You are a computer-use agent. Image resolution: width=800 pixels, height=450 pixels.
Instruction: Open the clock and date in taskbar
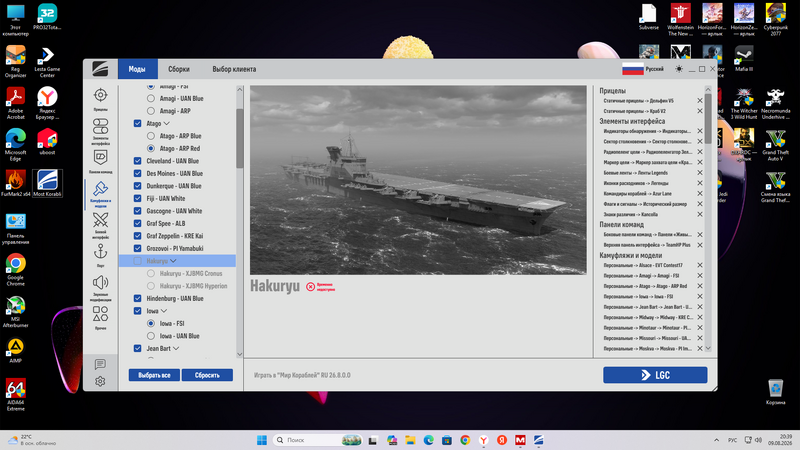781,440
